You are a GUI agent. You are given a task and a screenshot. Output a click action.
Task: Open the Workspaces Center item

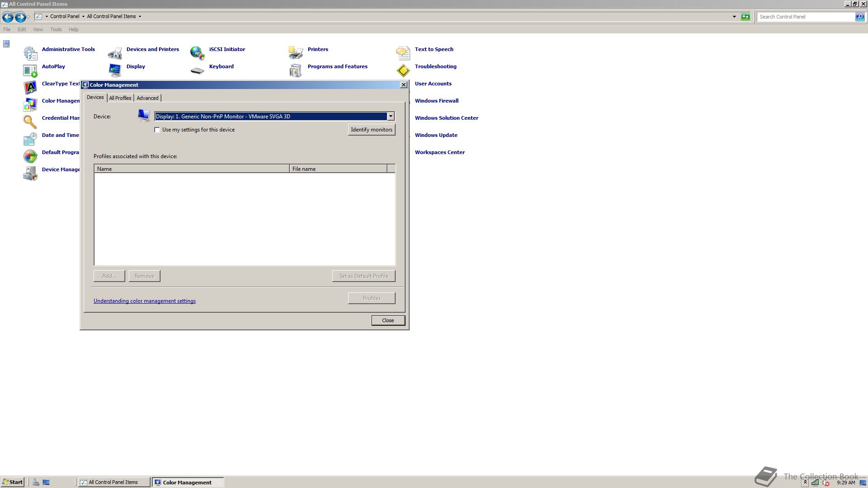(x=440, y=152)
